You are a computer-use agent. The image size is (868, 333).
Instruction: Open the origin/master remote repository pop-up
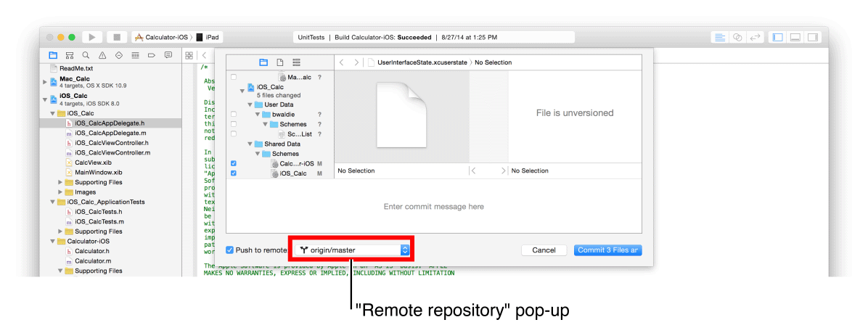click(351, 250)
